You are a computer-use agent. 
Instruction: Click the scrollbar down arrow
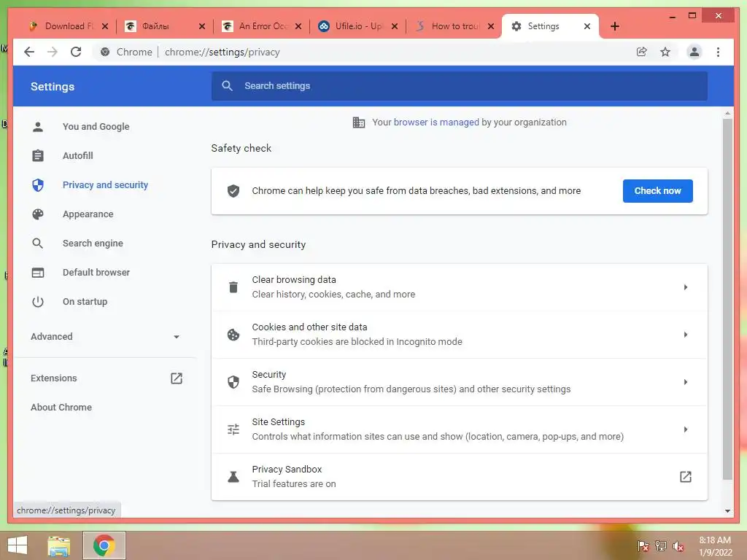[727, 511]
